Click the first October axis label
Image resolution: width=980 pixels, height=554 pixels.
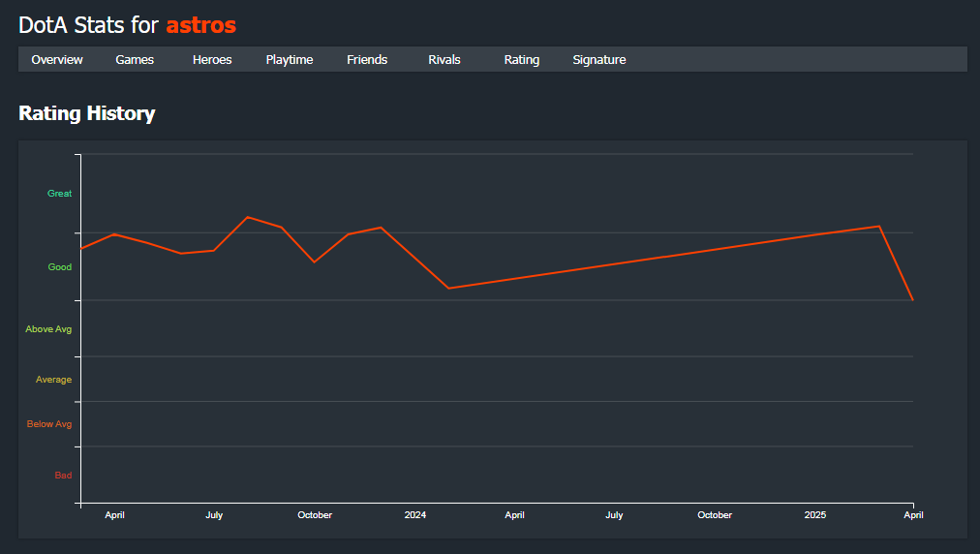pos(315,514)
